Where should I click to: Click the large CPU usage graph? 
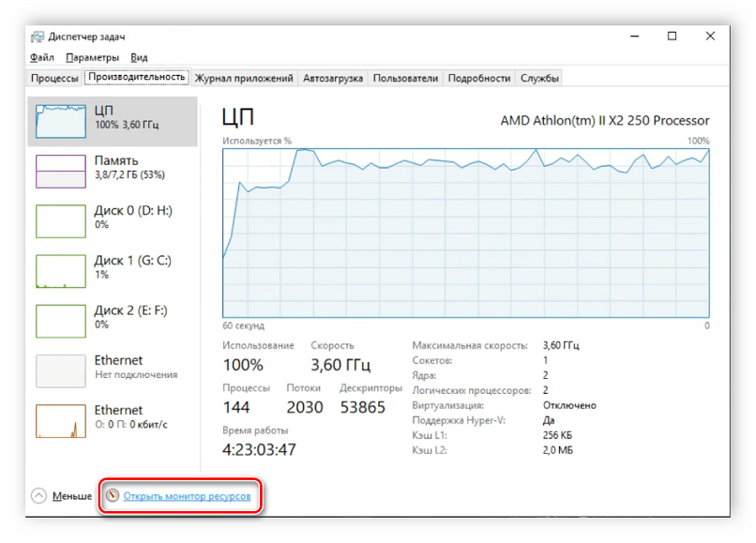click(x=465, y=233)
